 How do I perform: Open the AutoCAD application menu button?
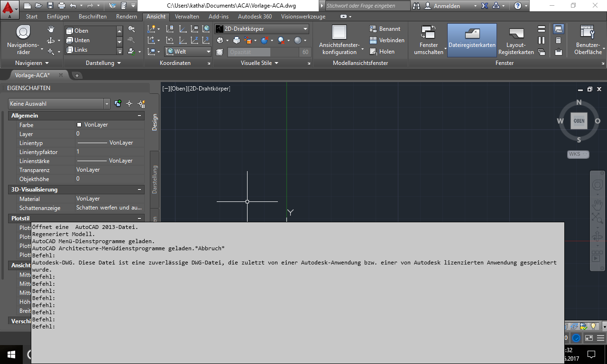pyautogui.click(x=9, y=9)
